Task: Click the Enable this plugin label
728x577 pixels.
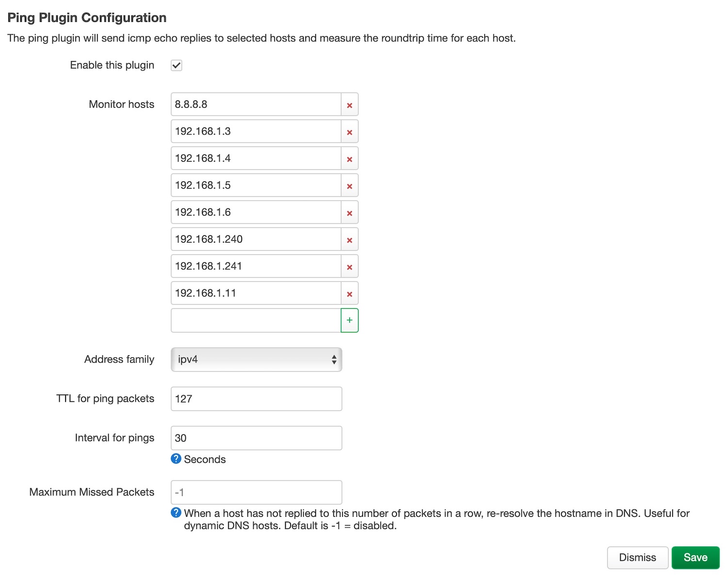Action: [x=112, y=66]
